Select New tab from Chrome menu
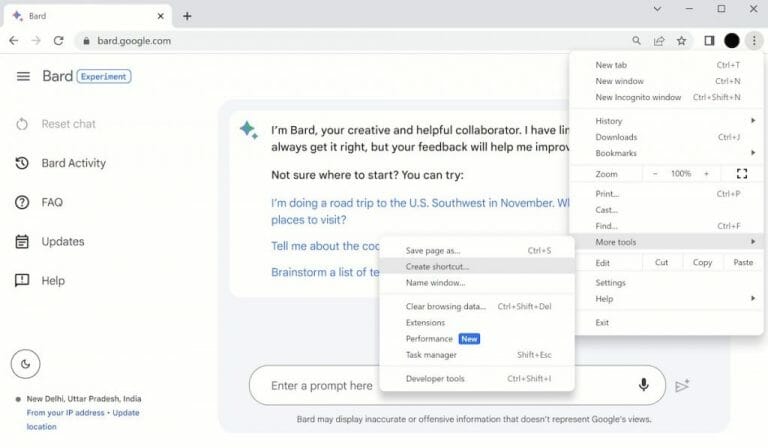 click(x=668, y=65)
